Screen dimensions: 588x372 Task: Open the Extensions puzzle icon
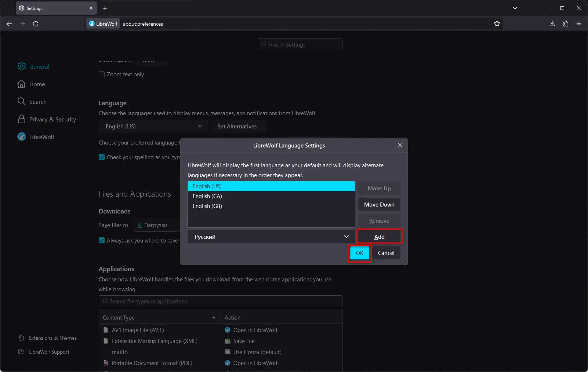[x=566, y=24]
